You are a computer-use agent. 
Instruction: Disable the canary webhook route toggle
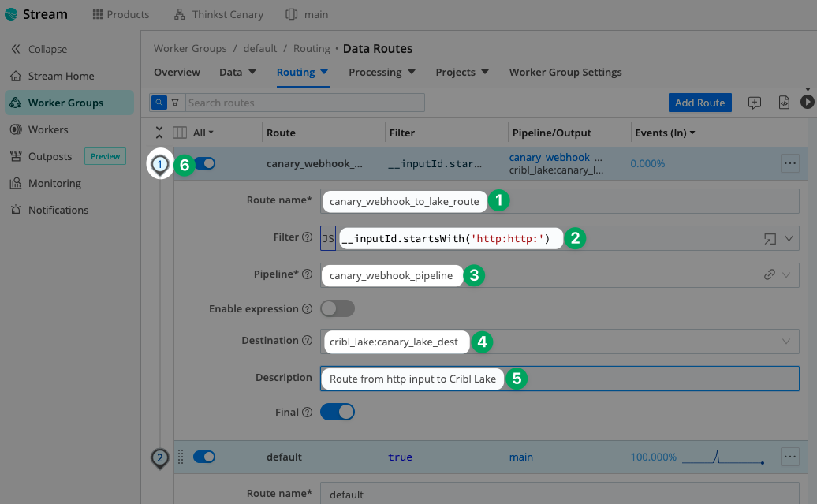(204, 163)
